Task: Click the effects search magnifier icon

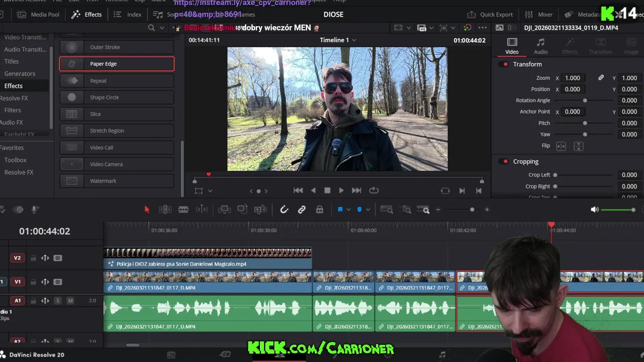Action: pyautogui.click(x=151, y=28)
